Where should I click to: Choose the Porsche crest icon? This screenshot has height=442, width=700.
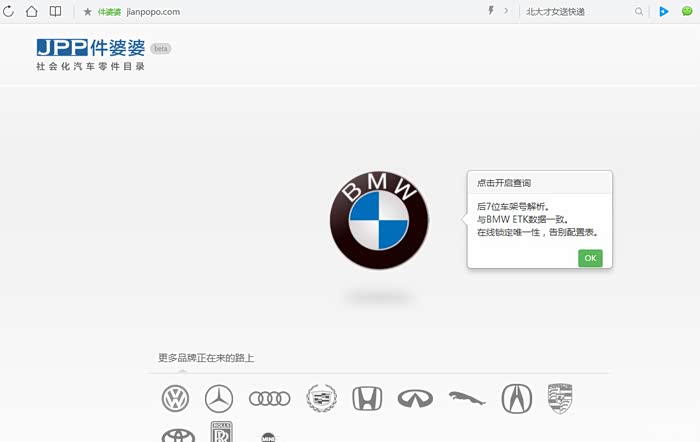pos(560,397)
